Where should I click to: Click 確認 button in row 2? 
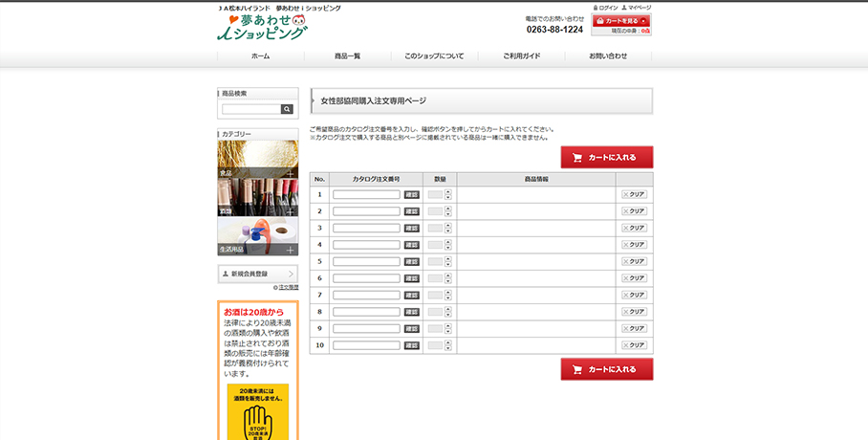(x=412, y=211)
